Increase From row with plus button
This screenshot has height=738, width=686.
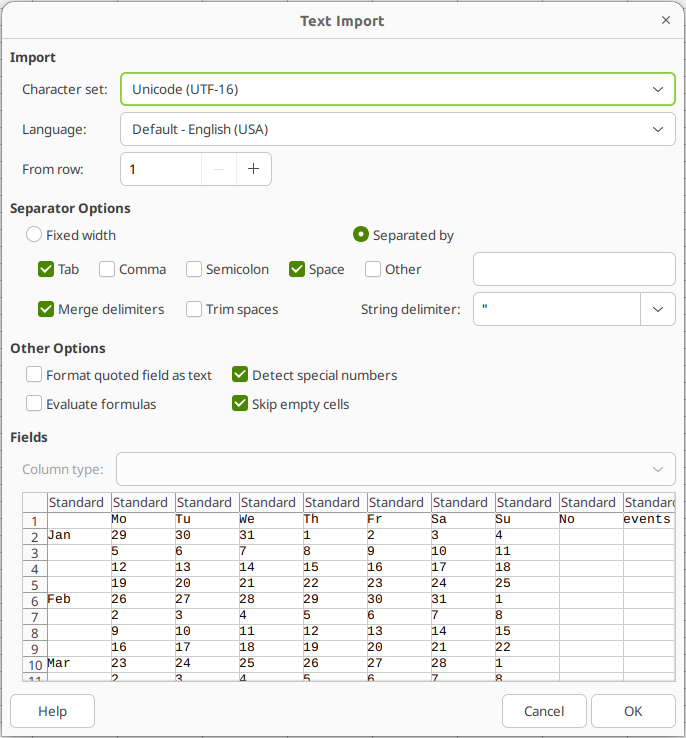click(x=254, y=169)
